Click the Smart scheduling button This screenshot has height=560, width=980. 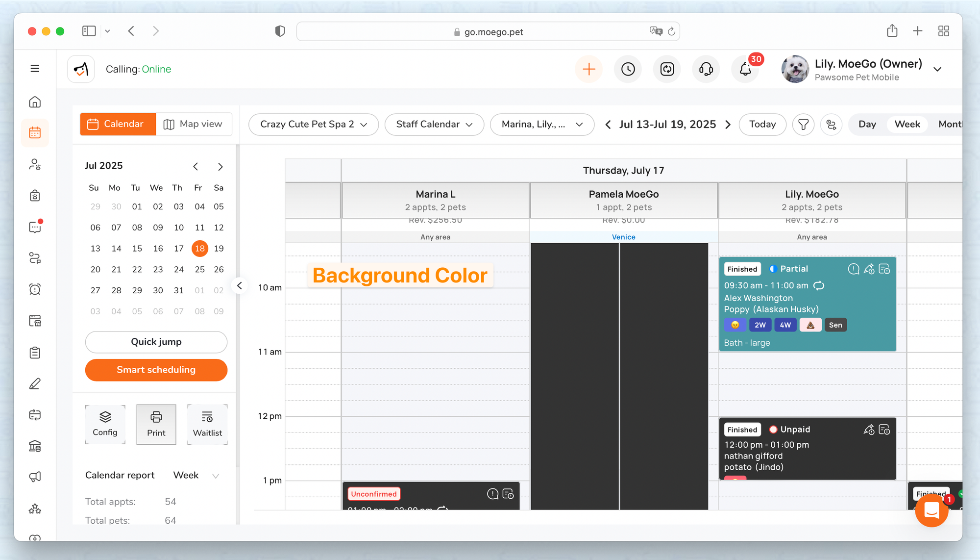pos(156,370)
